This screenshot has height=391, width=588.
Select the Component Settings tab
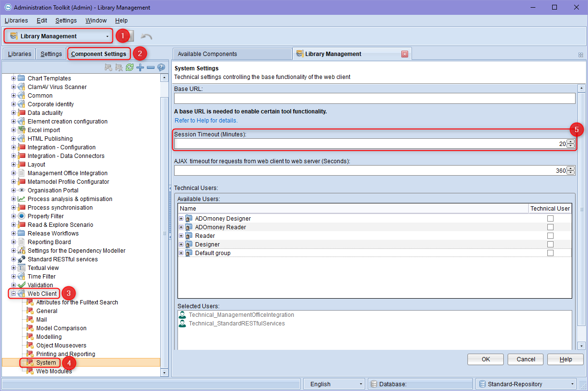99,54
